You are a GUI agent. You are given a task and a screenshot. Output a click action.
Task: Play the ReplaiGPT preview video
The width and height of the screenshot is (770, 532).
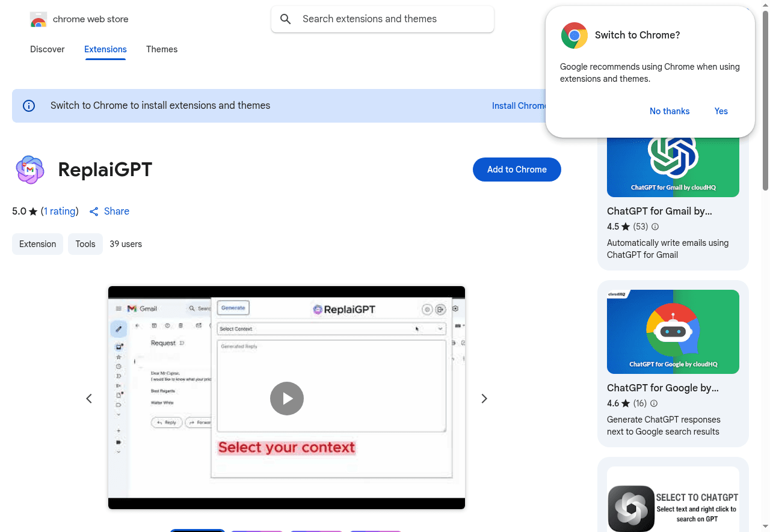coord(286,399)
